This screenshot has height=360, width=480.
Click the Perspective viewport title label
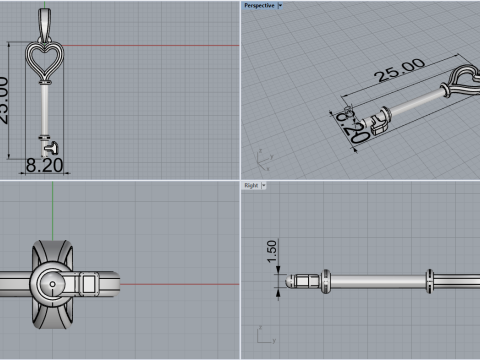[259, 6]
